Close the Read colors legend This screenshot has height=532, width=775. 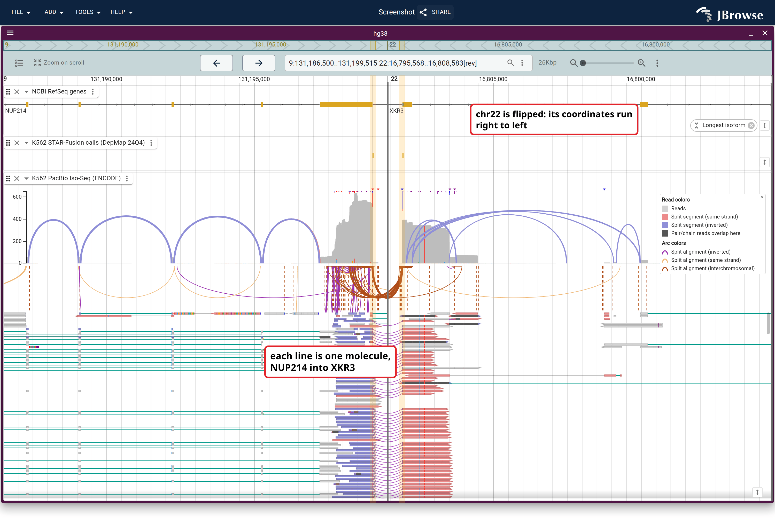click(762, 197)
